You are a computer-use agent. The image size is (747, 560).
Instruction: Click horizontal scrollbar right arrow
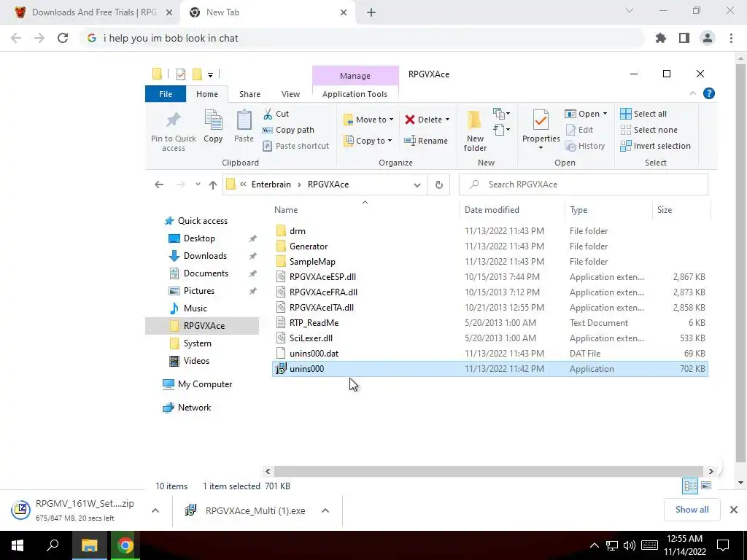711,472
